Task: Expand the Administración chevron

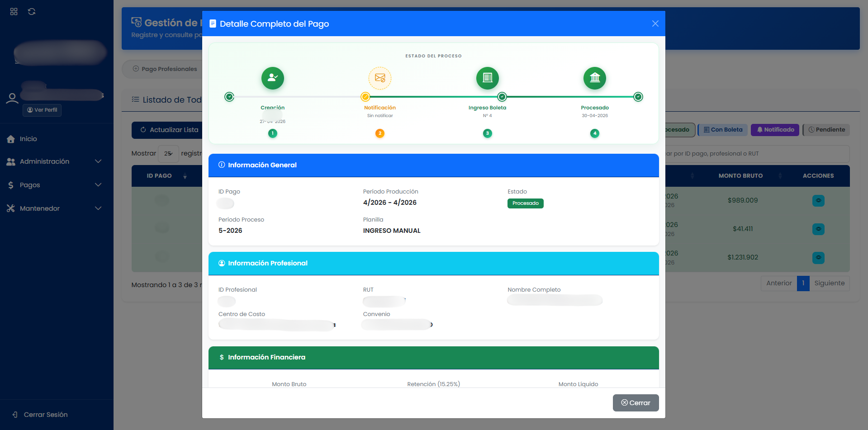Action: [98, 161]
